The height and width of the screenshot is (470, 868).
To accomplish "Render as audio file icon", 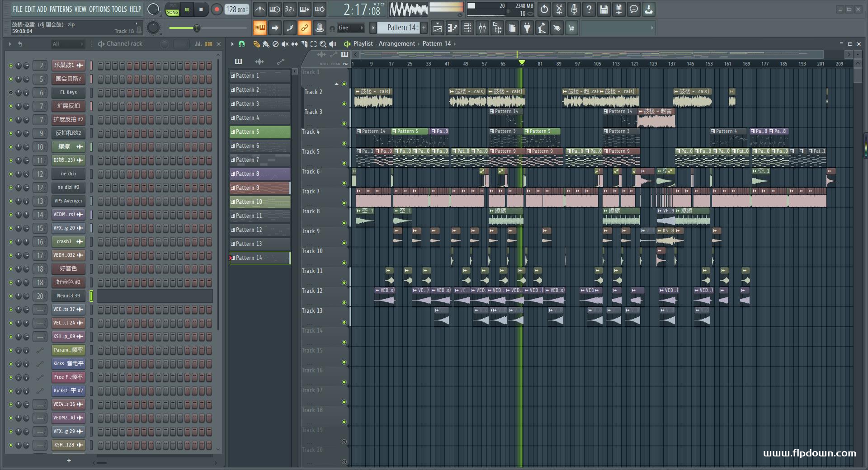I will pos(619,9).
